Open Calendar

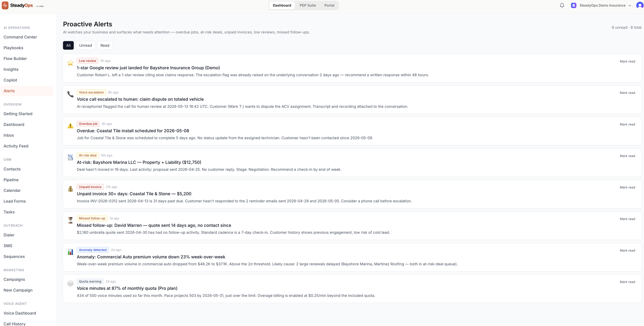tap(27, 190)
